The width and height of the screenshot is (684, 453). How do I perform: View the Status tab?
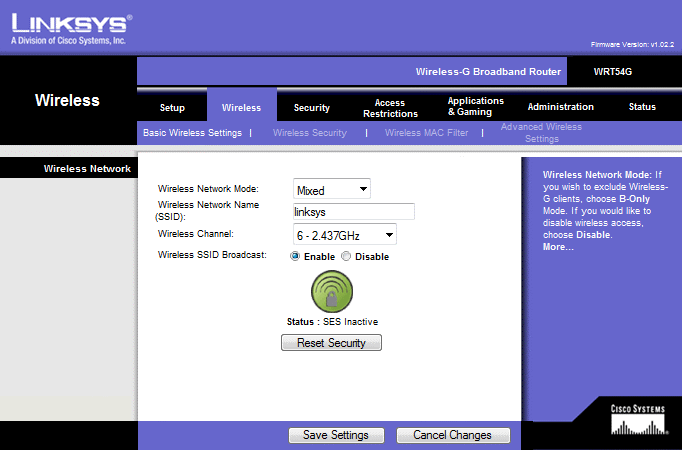[642, 106]
